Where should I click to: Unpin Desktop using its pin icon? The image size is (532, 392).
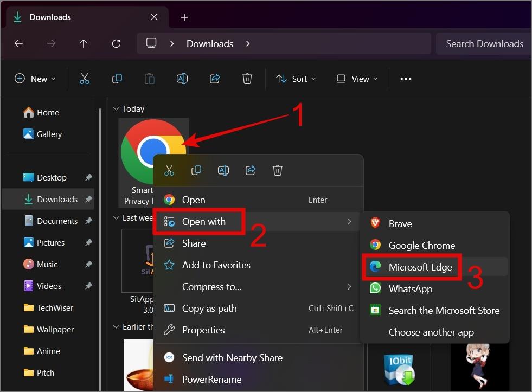coord(88,177)
